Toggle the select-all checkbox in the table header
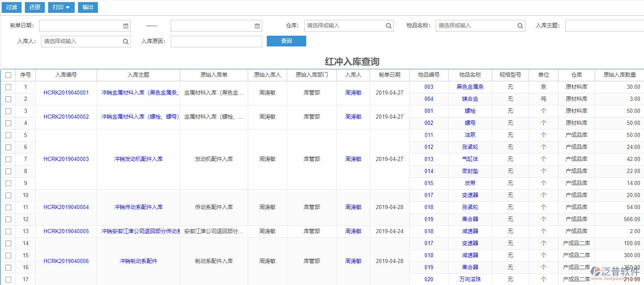644x285 pixels. tap(8, 75)
